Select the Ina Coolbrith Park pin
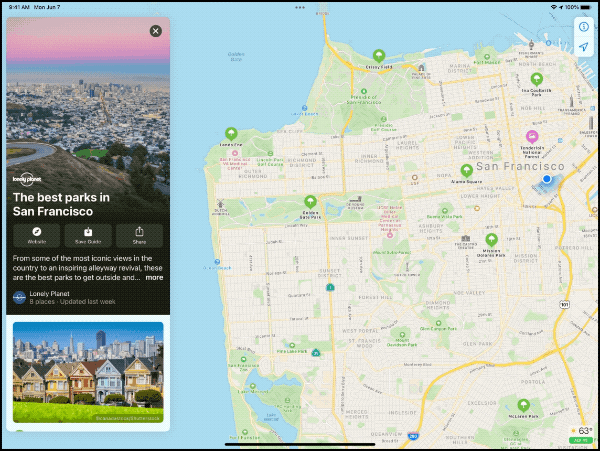 pyautogui.click(x=536, y=79)
